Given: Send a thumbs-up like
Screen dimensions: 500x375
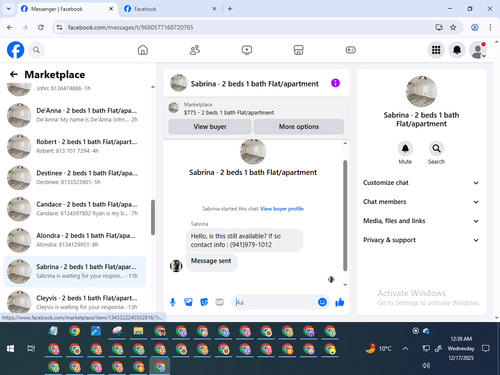Looking at the screenshot, I should pyautogui.click(x=340, y=302).
